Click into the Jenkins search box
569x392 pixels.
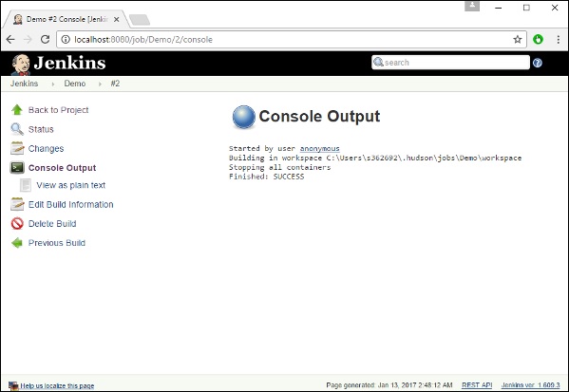450,63
